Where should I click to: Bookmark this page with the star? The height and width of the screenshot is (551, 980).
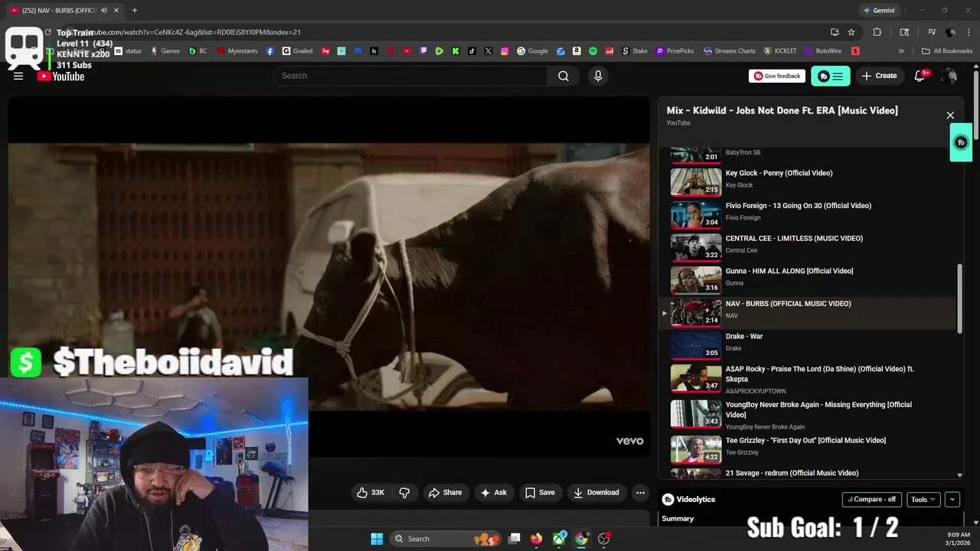pyautogui.click(x=851, y=32)
